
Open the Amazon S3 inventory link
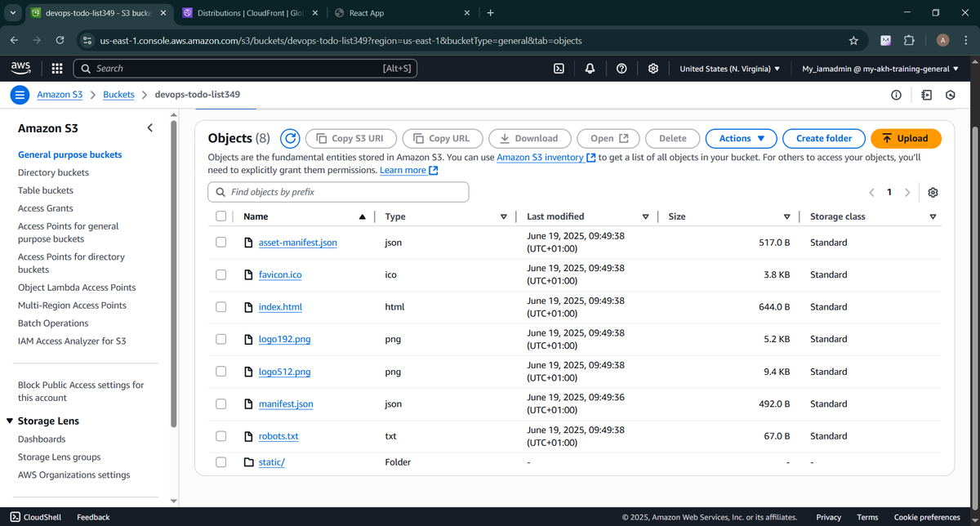(x=546, y=158)
